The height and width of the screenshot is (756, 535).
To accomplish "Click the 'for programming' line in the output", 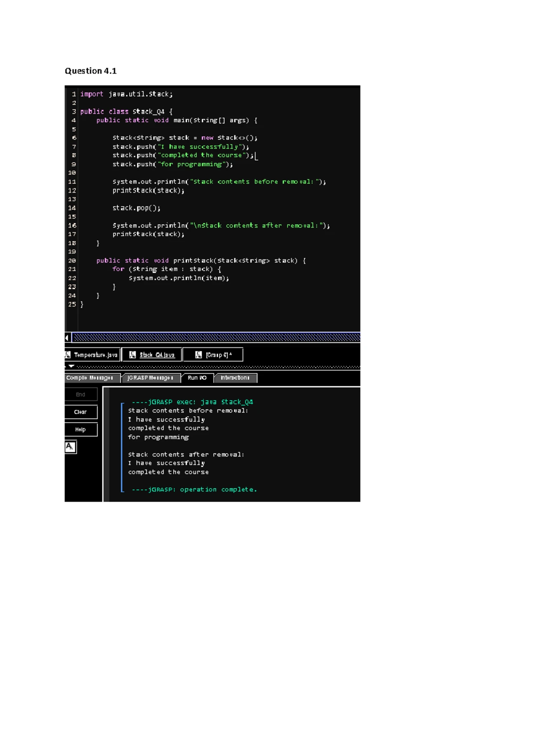I will [x=158, y=437].
